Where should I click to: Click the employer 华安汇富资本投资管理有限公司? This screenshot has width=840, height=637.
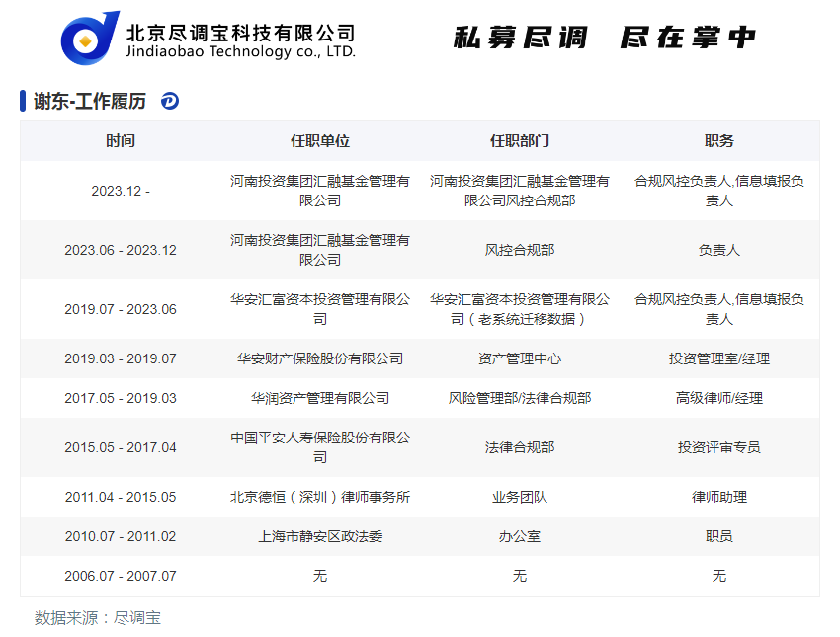pos(320,309)
